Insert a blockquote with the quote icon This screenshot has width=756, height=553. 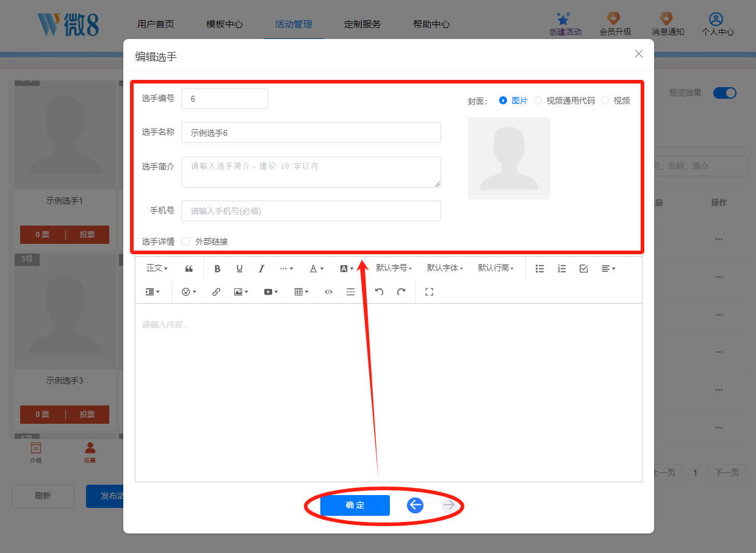(x=189, y=268)
